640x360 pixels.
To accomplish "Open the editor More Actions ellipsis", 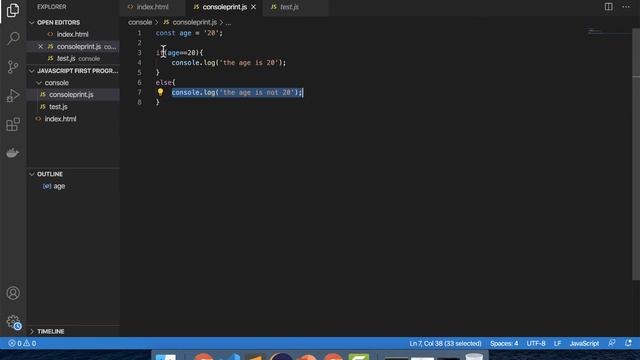I will [x=626, y=7].
